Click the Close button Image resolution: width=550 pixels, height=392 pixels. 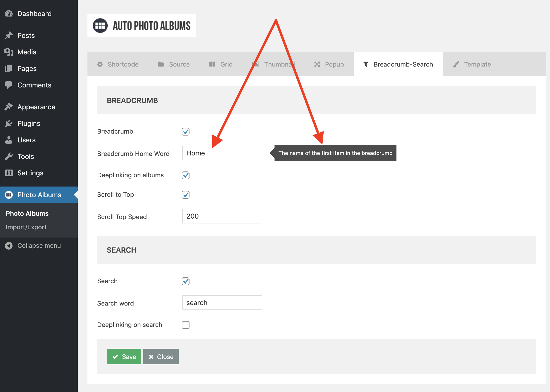(x=161, y=357)
